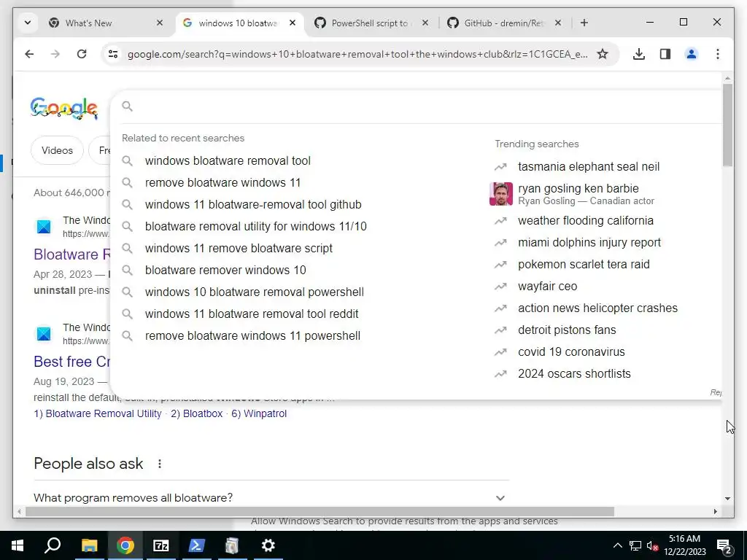Screen dimensions: 747x560
Task: Click the address bar URL
Action: (357, 54)
